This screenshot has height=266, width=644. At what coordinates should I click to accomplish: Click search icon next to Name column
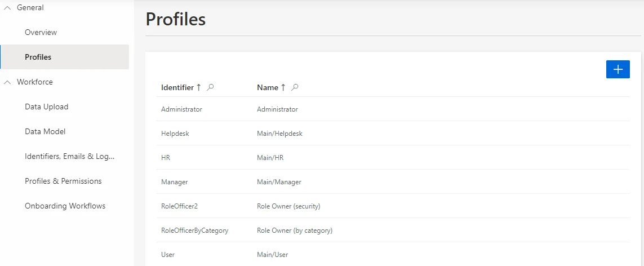pyautogui.click(x=295, y=87)
